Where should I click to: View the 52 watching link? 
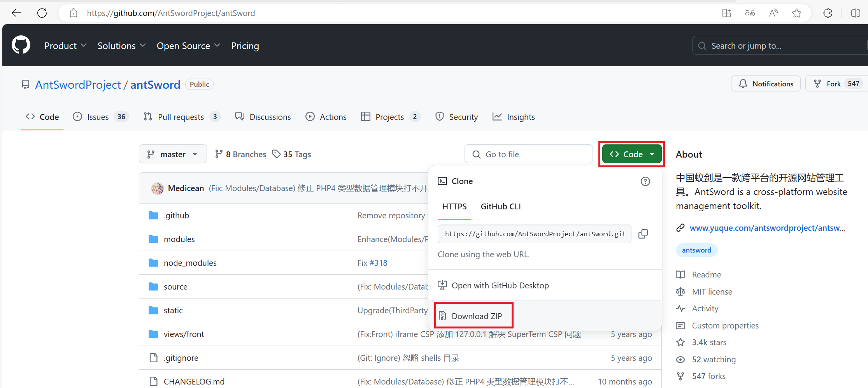tap(714, 359)
